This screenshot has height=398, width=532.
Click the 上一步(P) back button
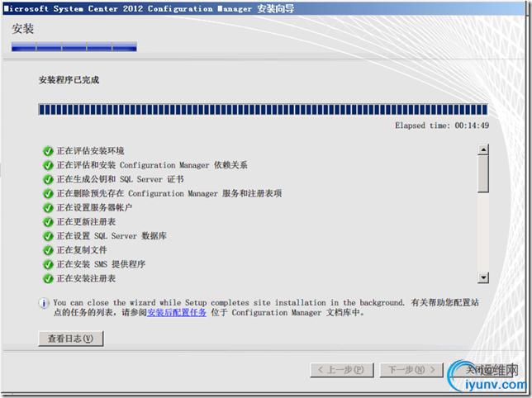point(342,370)
